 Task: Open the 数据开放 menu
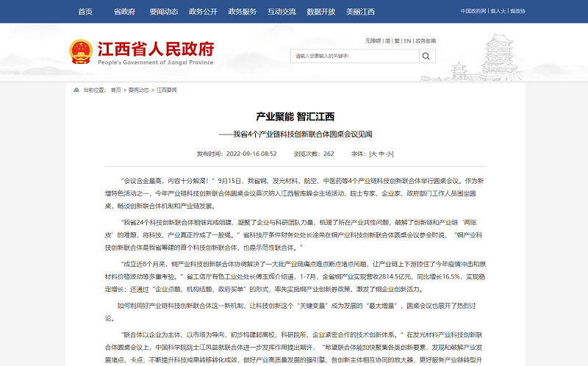click(x=321, y=12)
